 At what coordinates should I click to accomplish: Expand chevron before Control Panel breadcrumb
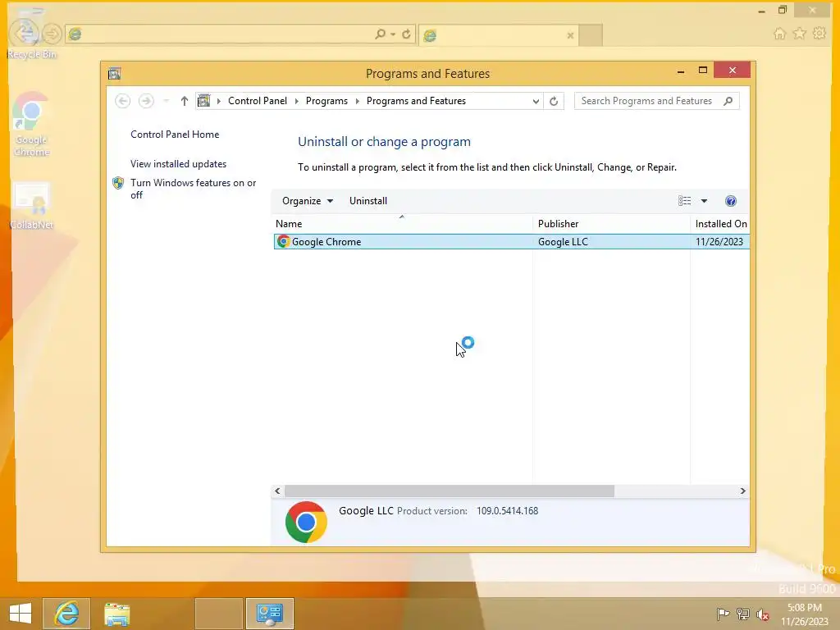click(218, 101)
